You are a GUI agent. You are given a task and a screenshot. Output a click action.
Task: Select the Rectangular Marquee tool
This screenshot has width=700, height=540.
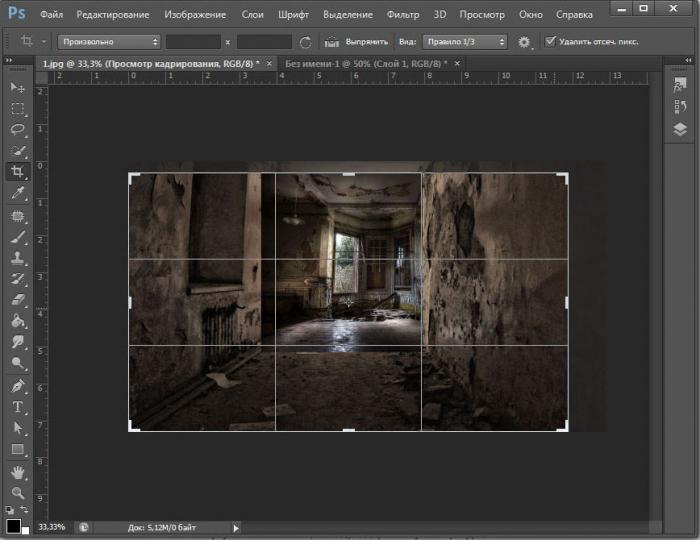[17, 108]
